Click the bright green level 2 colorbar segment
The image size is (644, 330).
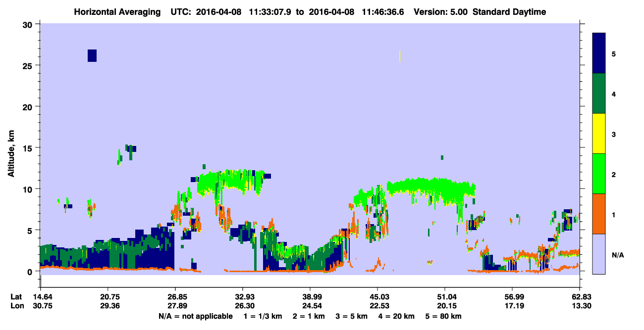tap(599, 174)
